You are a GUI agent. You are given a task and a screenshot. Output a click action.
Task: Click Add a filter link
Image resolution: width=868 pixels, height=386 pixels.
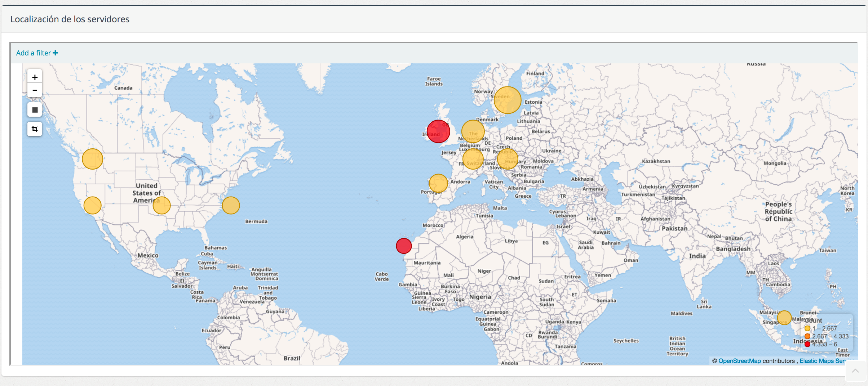33,53
